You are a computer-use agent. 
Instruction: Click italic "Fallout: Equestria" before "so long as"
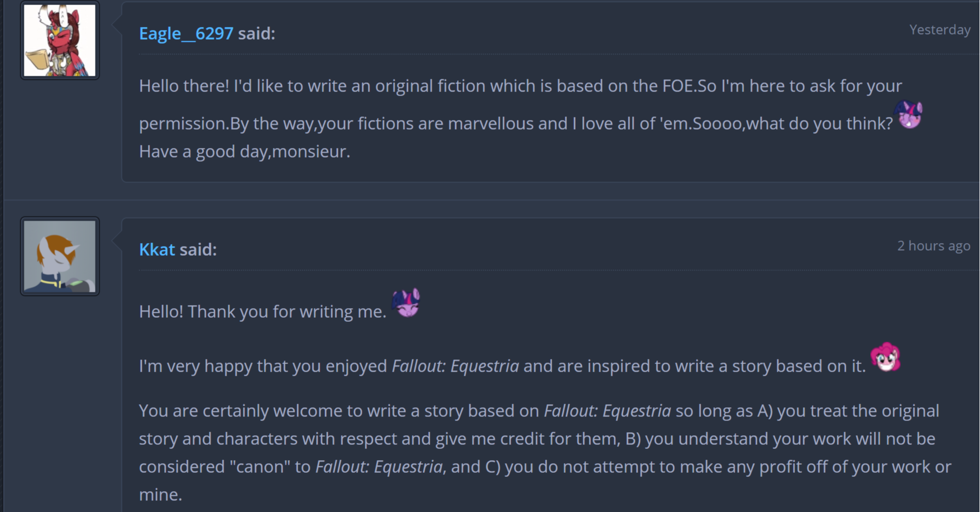(x=607, y=411)
